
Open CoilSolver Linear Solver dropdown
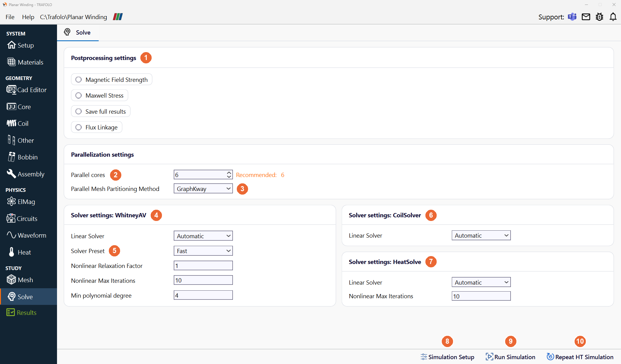[x=481, y=235]
